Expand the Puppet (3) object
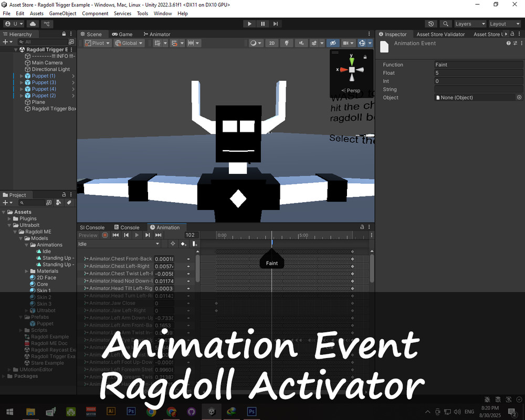Image resolution: width=525 pixels, height=420 pixels. pos(22,82)
